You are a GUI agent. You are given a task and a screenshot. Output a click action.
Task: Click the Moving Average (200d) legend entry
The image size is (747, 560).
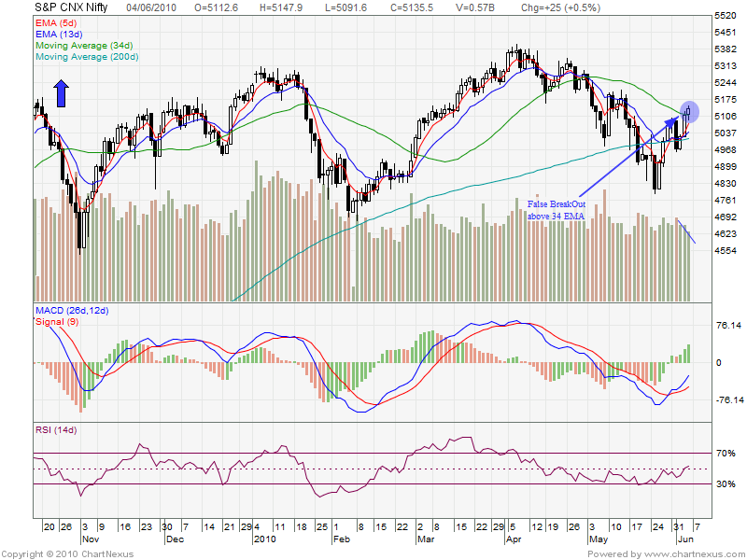click(88, 57)
